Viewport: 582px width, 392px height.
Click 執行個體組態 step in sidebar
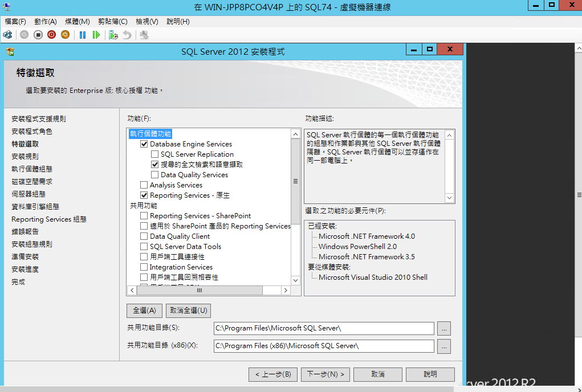(x=32, y=169)
